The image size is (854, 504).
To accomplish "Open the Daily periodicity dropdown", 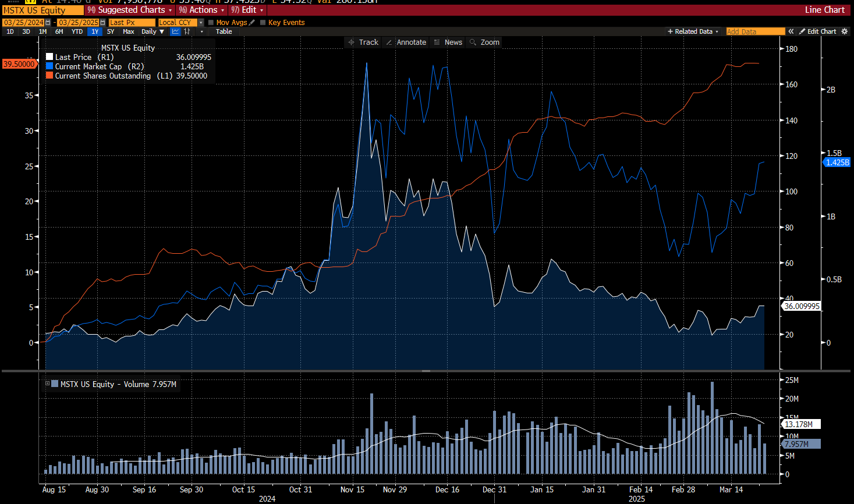I will click(x=153, y=31).
